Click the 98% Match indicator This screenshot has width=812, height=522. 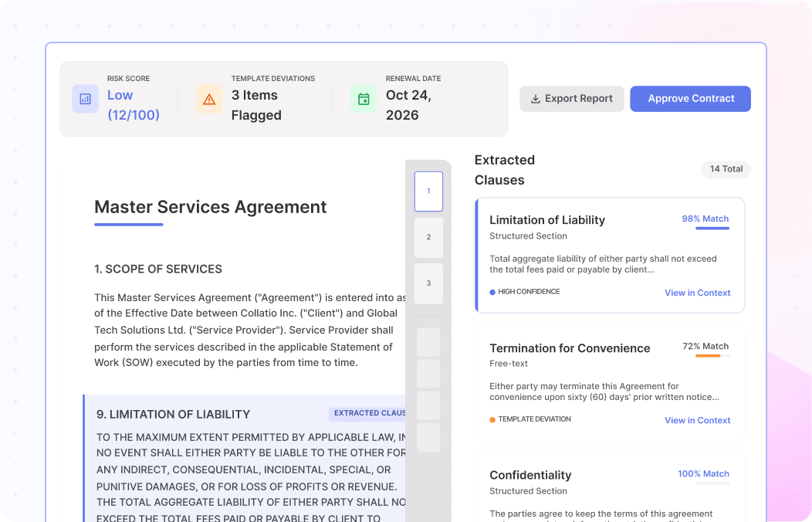tap(705, 219)
